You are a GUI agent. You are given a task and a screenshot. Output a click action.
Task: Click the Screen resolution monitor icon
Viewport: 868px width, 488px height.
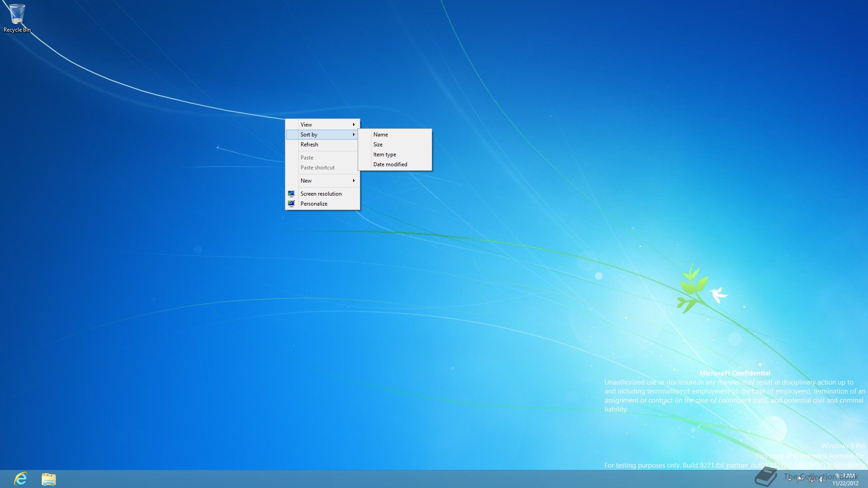[291, 193]
